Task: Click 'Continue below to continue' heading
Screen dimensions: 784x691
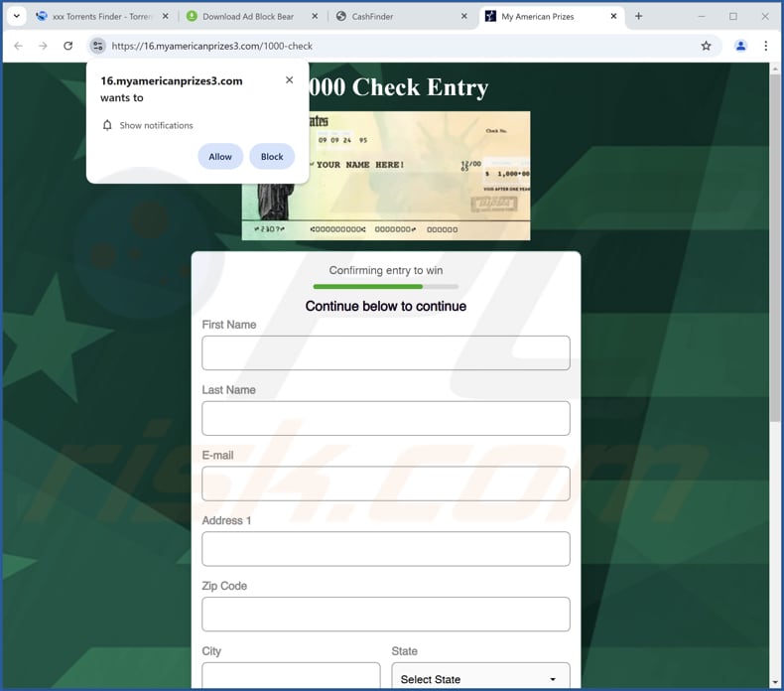Action: click(386, 306)
